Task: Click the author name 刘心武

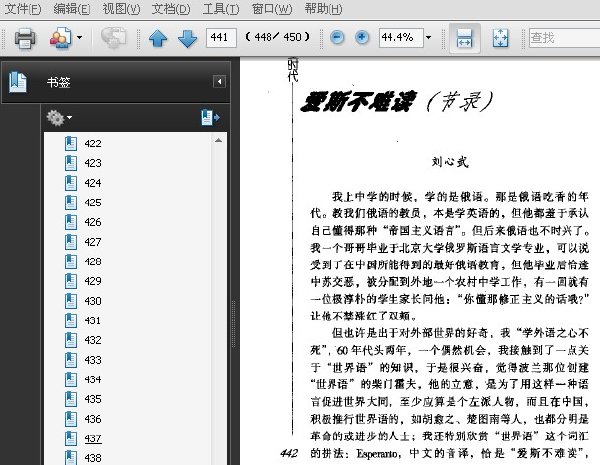Action: (x=450, y=162)
